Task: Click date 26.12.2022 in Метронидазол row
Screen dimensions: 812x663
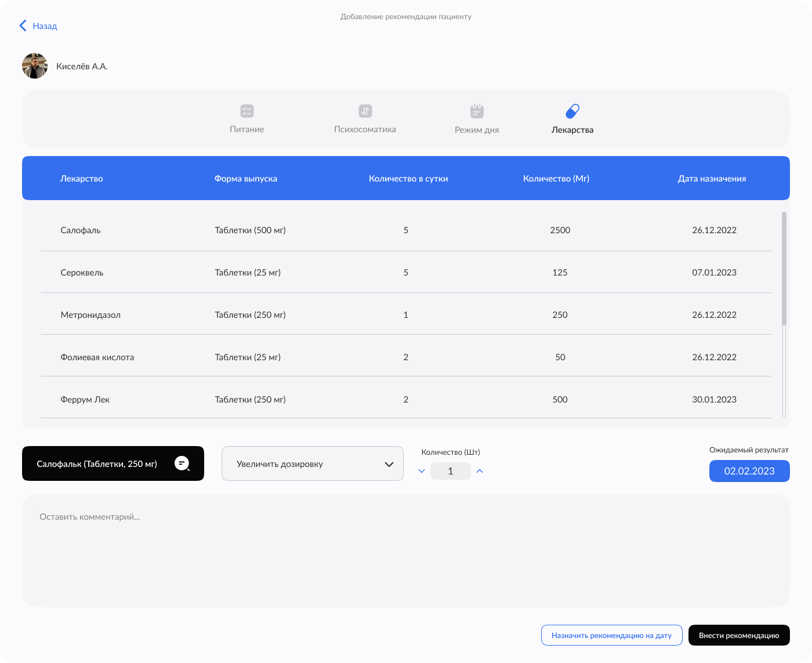Action: coord(715,315)
